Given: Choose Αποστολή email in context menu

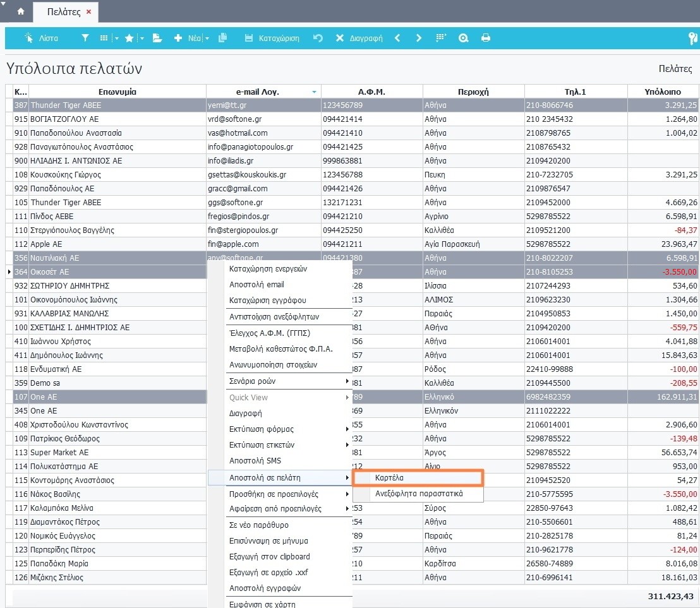Looking at the screenshot, I should [x=256, y=284].
